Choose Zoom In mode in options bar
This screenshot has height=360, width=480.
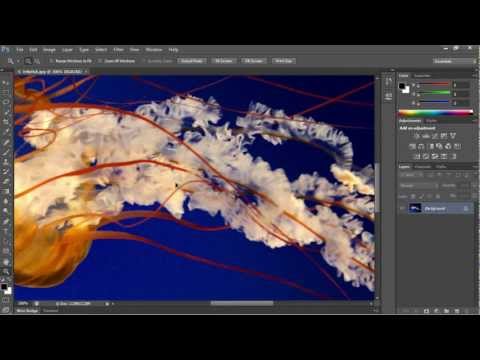point(28,61)
